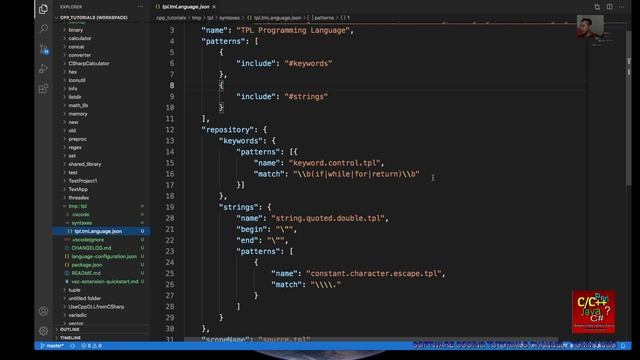
Task: Expand the OUTLINE section
Action: (70, 329)
